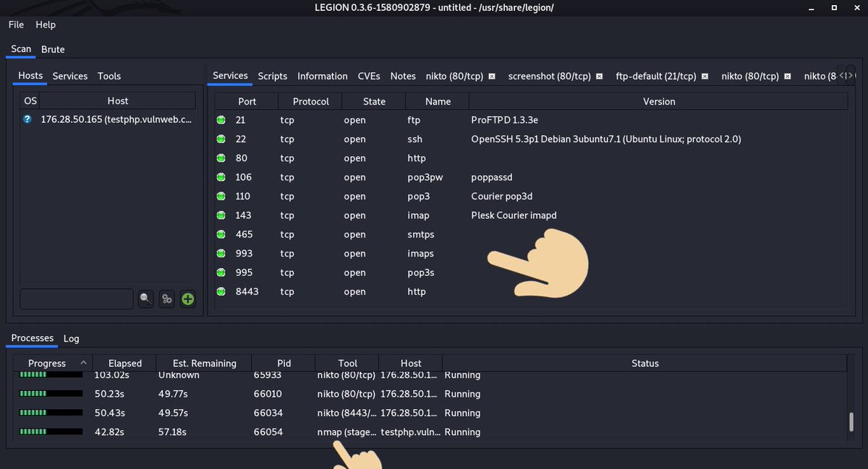Viewport: 868px width, 469px height.
Task: Click green status icon for port 8443
Action: pos(221,291)
